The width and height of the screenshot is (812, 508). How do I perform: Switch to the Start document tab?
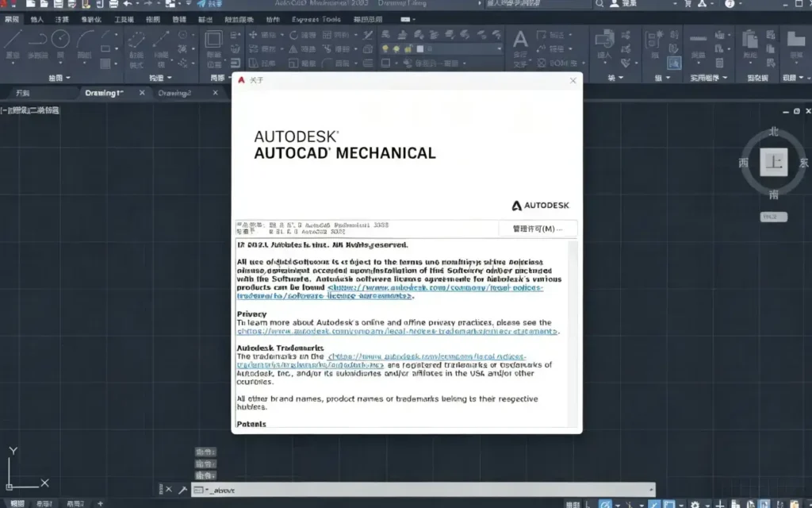point(23,93)
